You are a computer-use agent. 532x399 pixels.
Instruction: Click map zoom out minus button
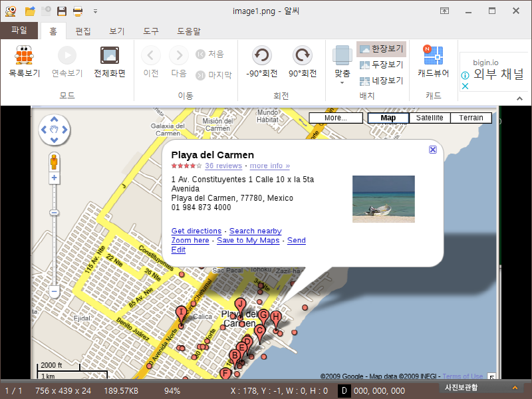55,291
